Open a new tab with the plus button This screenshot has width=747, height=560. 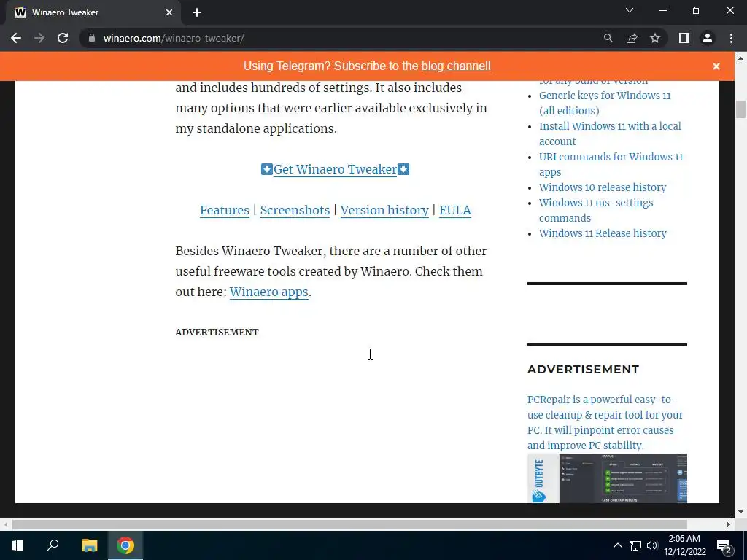197,12
